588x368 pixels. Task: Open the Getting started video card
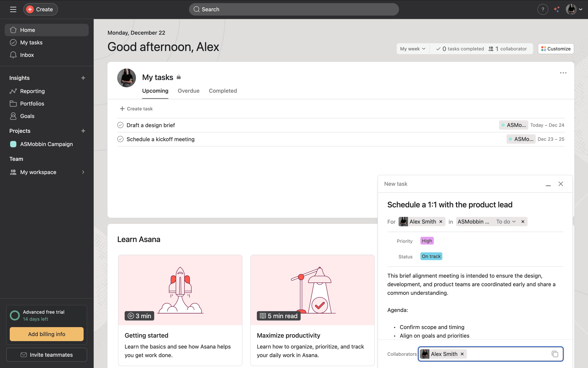180,310
